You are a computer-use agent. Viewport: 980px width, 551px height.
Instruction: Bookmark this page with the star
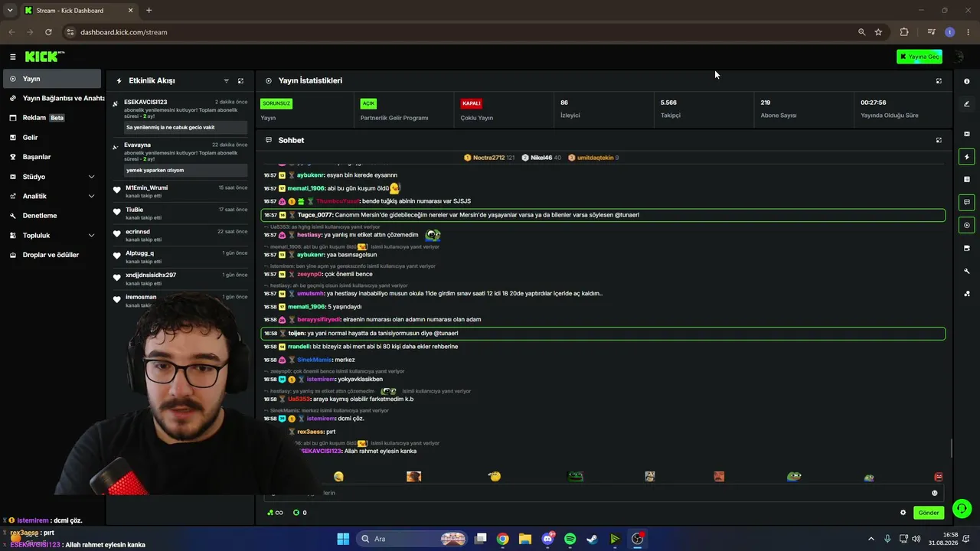tap(878, 32)
